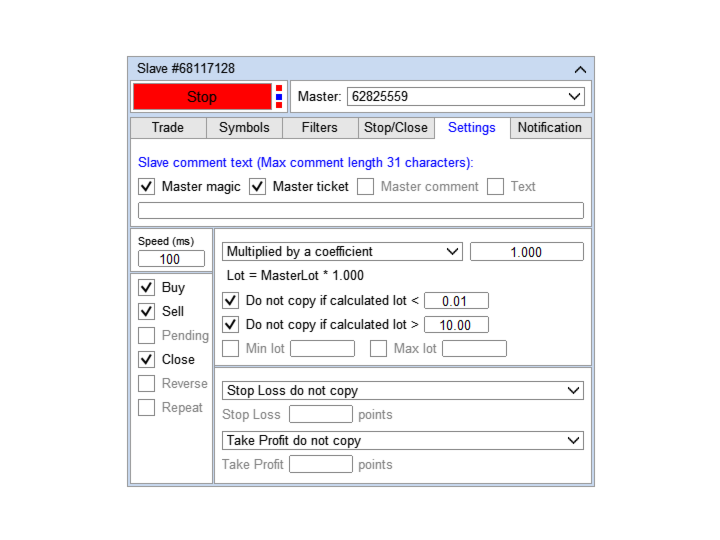Enable the Min lot checkbox

(231, 349)
